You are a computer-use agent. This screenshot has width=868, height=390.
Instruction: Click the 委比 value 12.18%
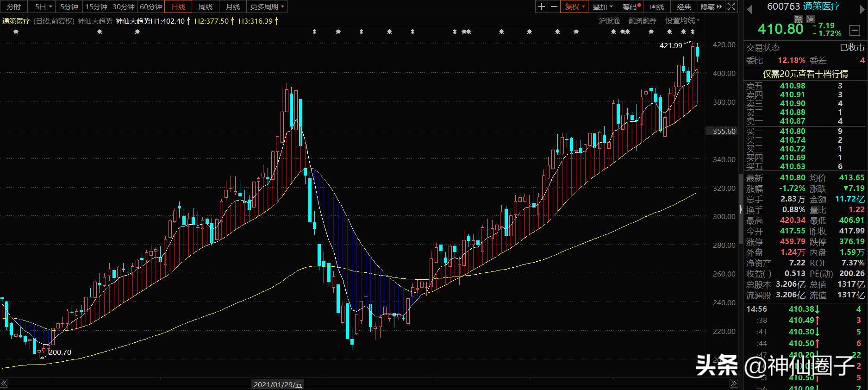point(791,60)
